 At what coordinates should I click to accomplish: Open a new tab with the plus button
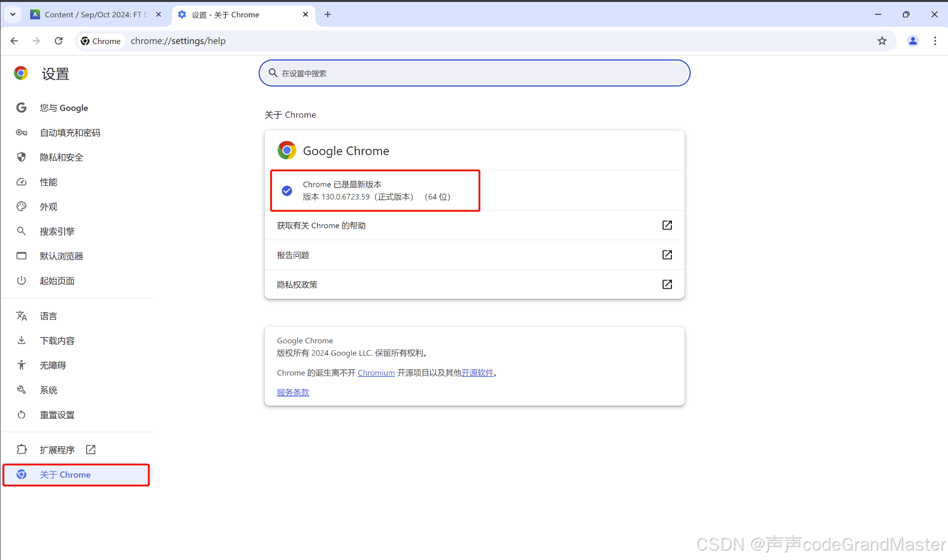click(x=328, y=14)
